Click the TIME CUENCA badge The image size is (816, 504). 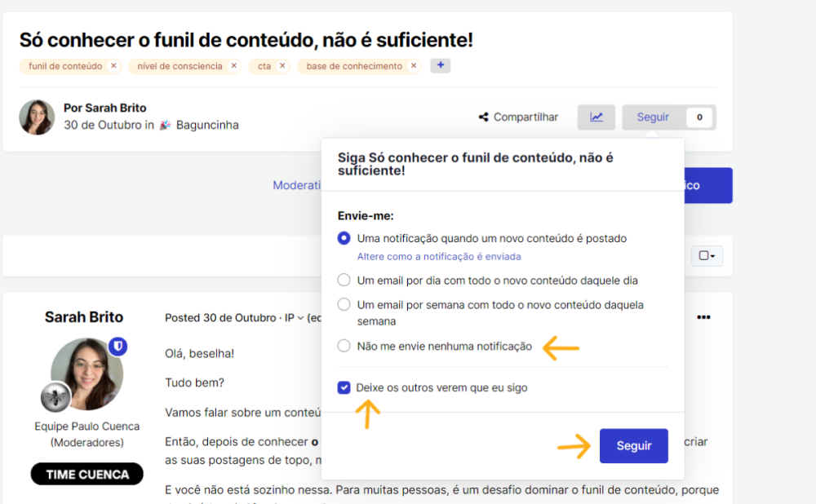click(x=86, y=474)
